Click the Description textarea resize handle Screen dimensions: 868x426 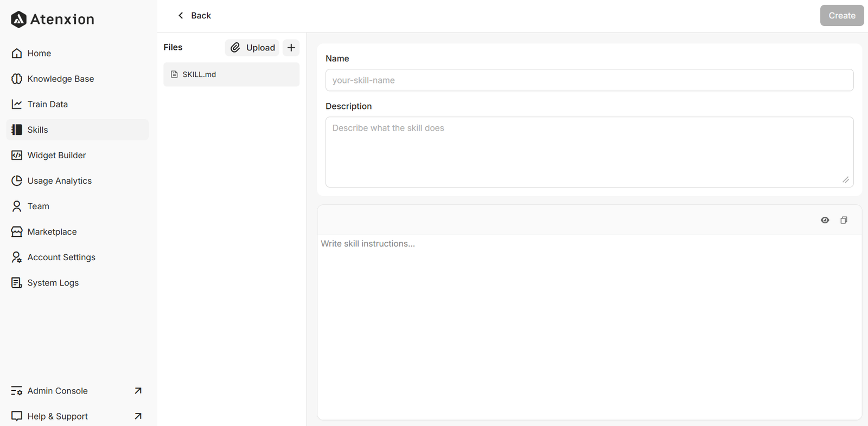pyautogui.click(x=846, y=180)
